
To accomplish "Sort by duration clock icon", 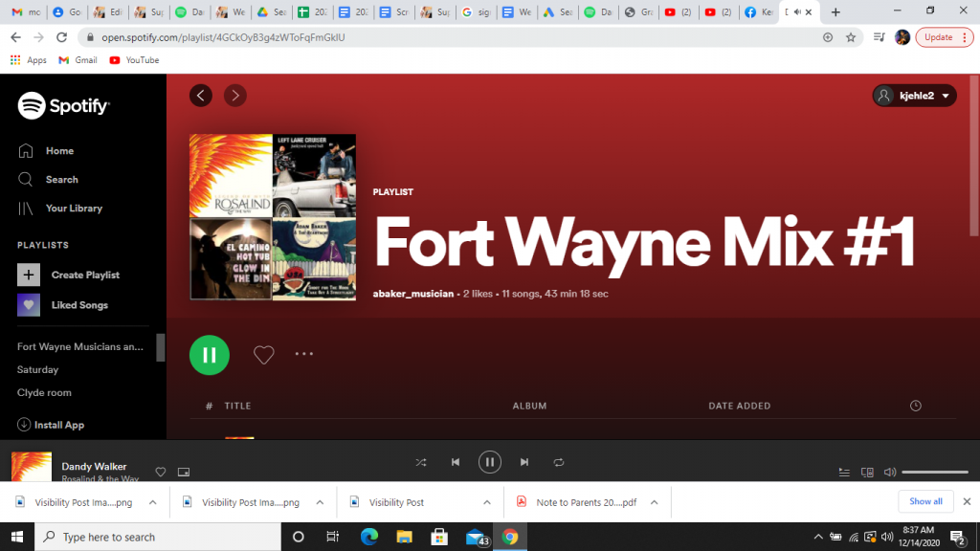I will pyautogui.click(x=916, y=406).
